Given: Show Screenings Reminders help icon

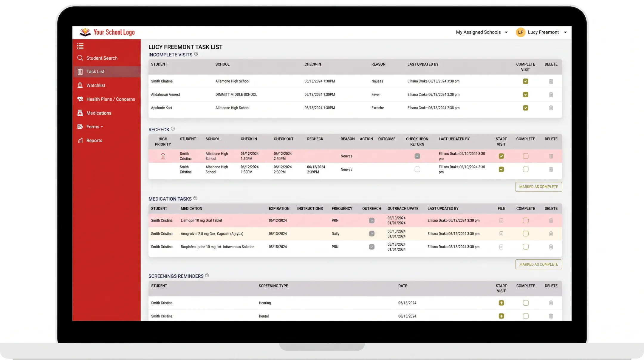Looking at the screenshot, I should (207, 276).
